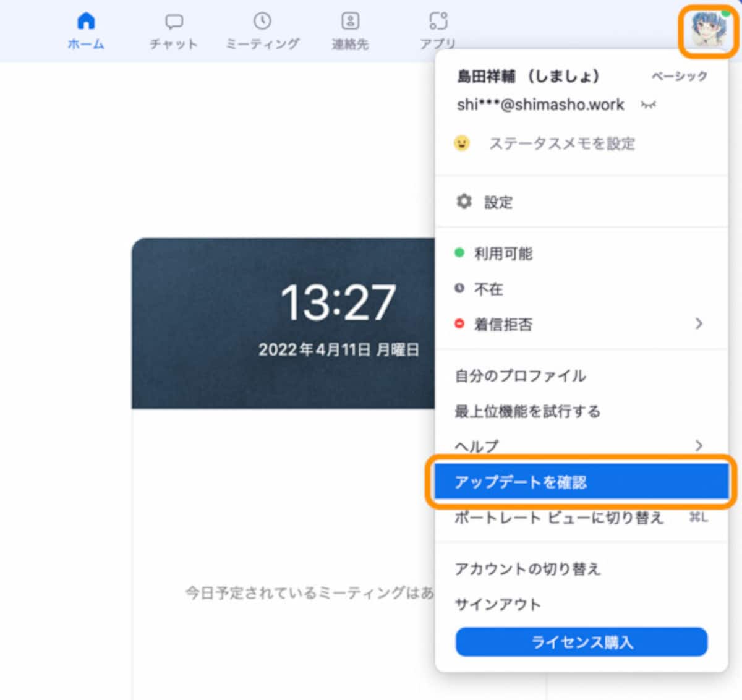Click the profile avatar picture

click(x=709, y=30)
